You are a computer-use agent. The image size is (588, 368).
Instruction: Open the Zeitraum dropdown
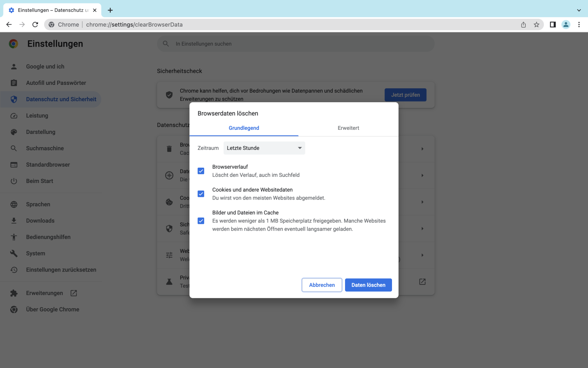[x=264, y=148]
